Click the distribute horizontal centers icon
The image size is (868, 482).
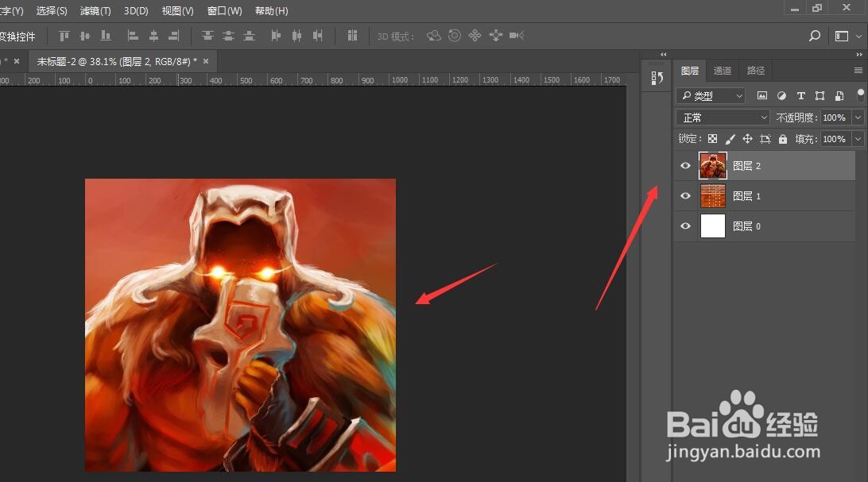pyautogui.click(x=296, y=36)
